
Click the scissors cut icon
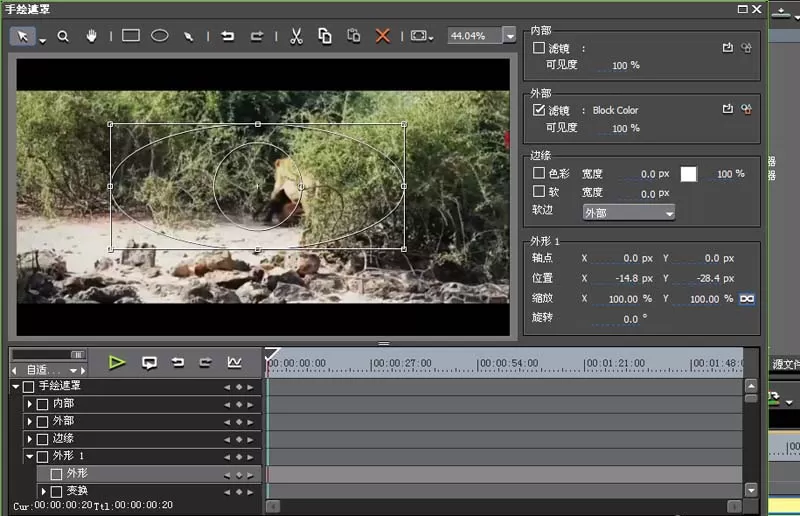coord(296,36)
